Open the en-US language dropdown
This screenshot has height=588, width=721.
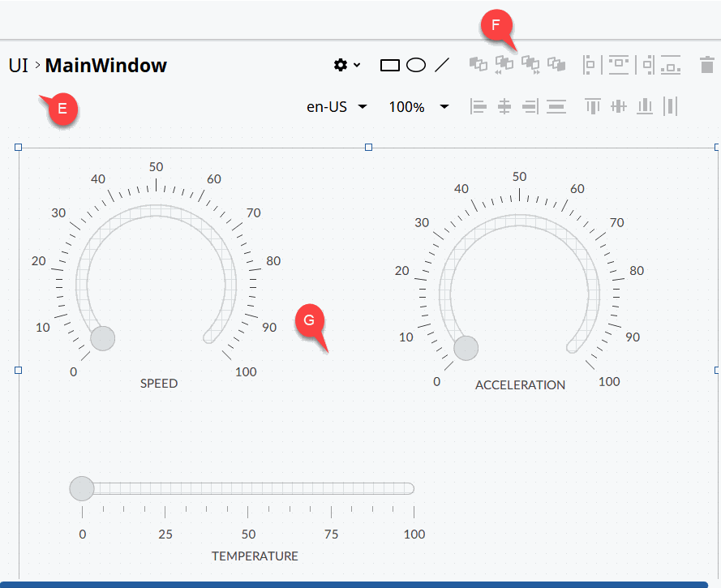click(x=337, y=106)
